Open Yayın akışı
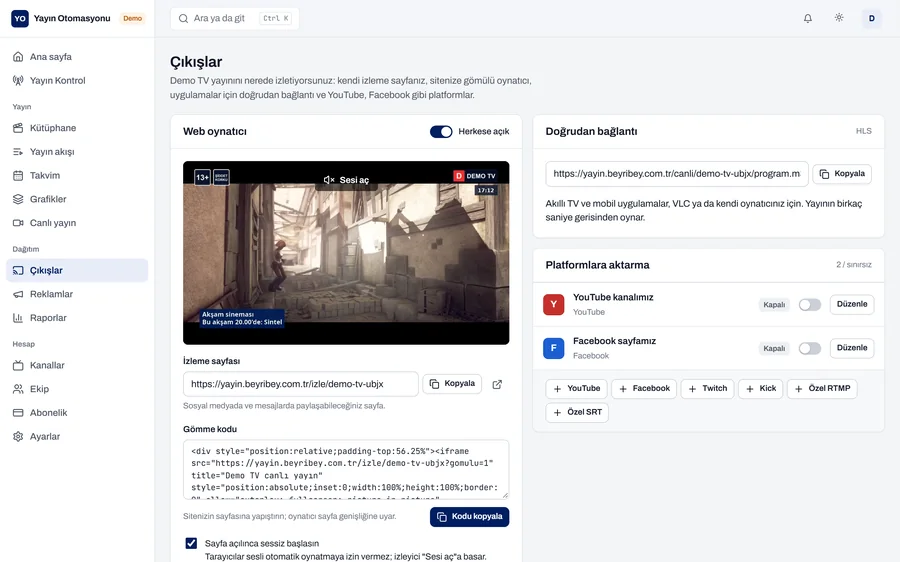The height and width of the screenshot is (562, 900). [x=77, y=152]
